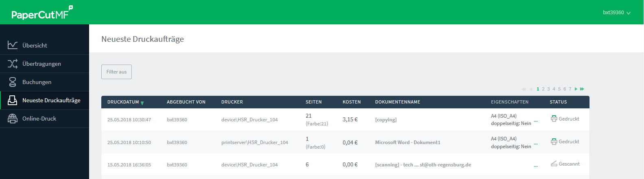Expand properties ellipsis for Microsoft Word job

[535, 144]
